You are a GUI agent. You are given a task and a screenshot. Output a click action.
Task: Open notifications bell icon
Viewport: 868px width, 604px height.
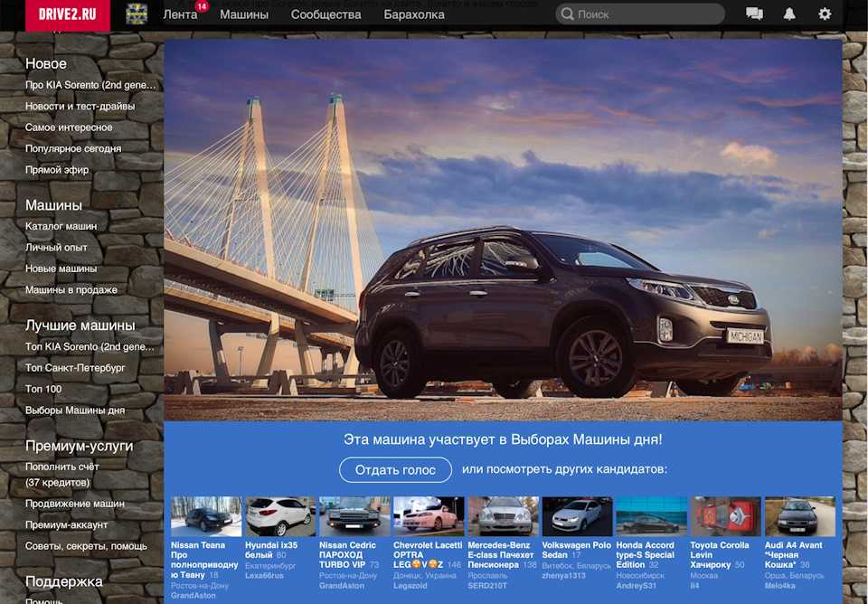pyautogui.click(x=789, y=14)
